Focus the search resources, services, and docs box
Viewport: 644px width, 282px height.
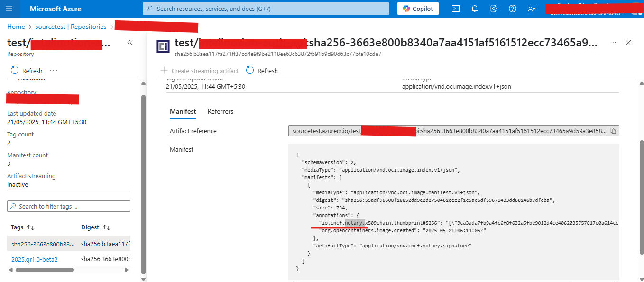coord(266,9)
